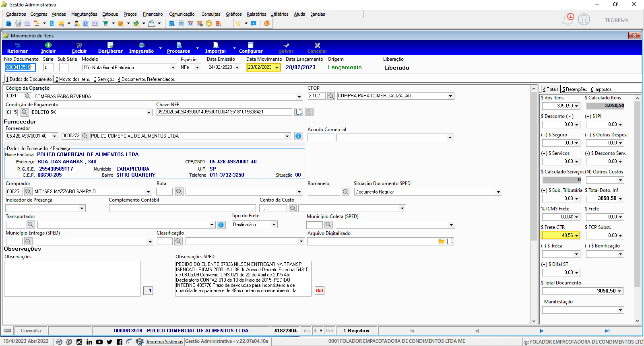This screenshot has width=644, height=346.
Task: Click the Chave NFE document icon
Action: 299,112
